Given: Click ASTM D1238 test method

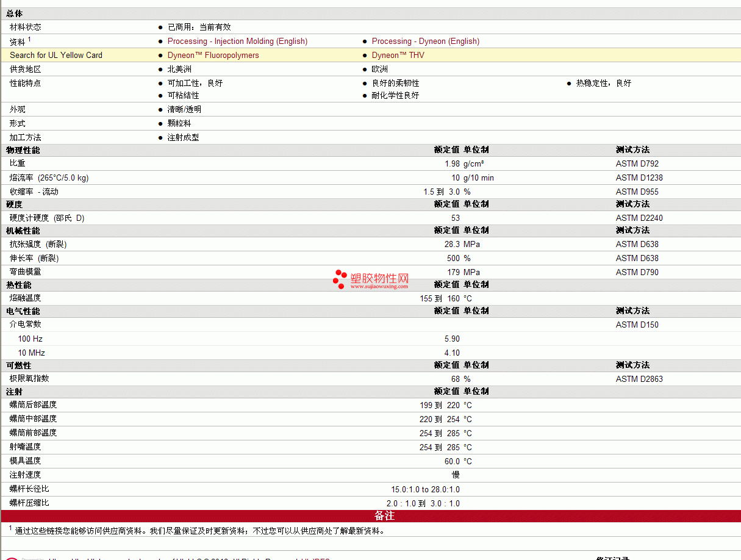Looking at the screenshot, I should [639, 178].
